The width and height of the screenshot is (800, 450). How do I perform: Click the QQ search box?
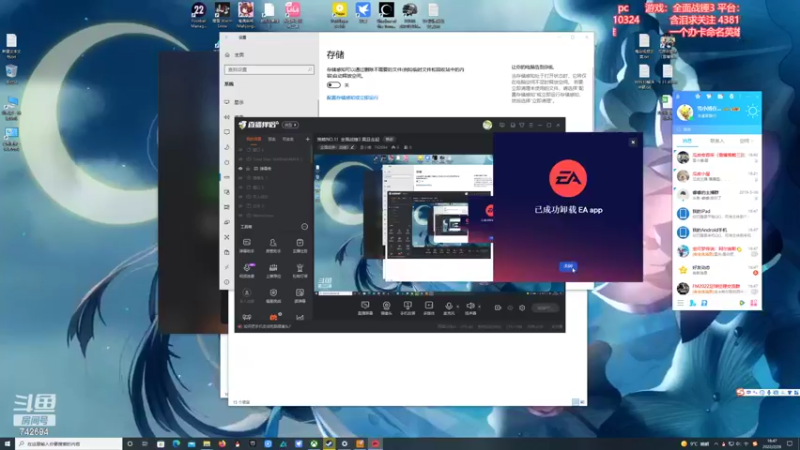pyautogui.click(x=717, y=129)
